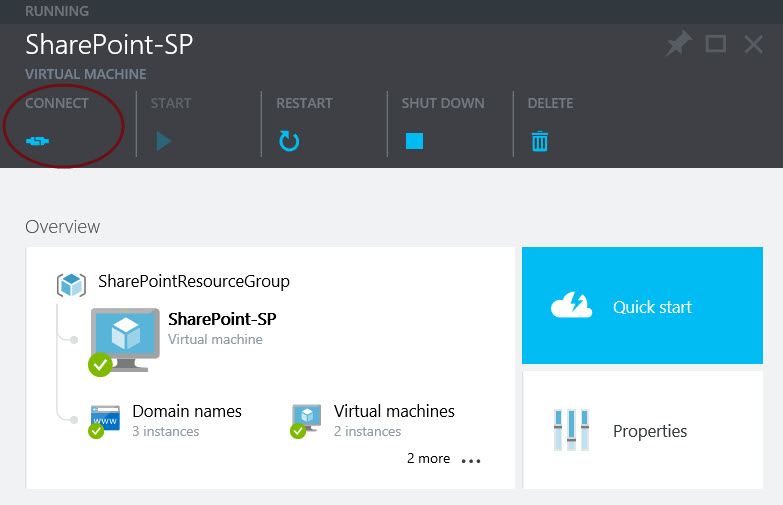Click the Quick start cloud icon
This screenshot has height=505, width=783.
(x=571, y=305)
